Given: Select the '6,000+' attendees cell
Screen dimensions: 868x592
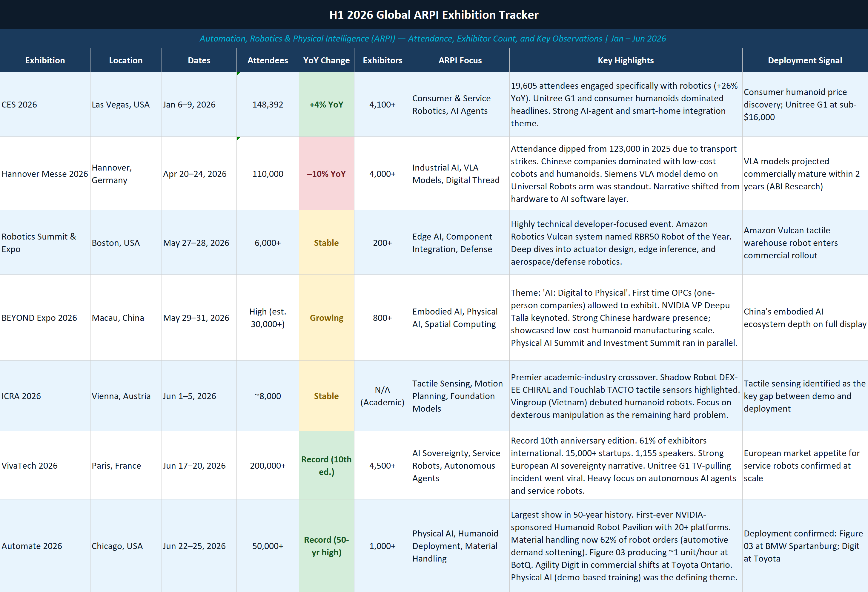Looking at the screenshot, I should (x=268, y=243).
